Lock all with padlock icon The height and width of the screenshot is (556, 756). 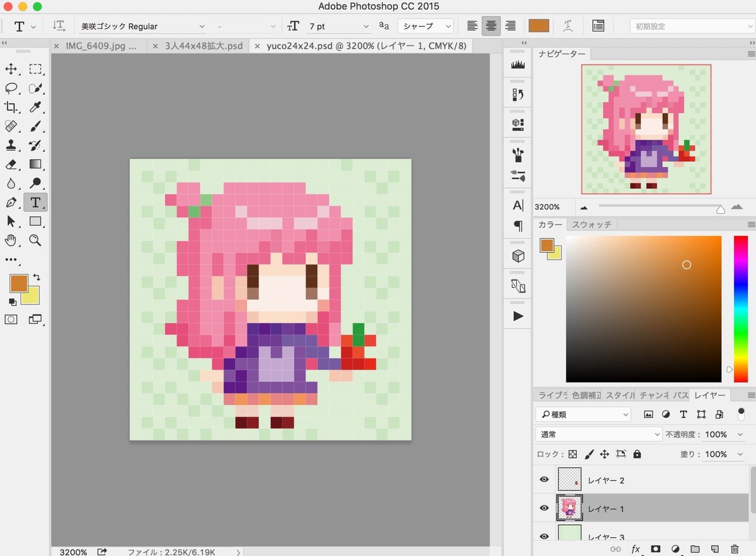tap(637, 454)
